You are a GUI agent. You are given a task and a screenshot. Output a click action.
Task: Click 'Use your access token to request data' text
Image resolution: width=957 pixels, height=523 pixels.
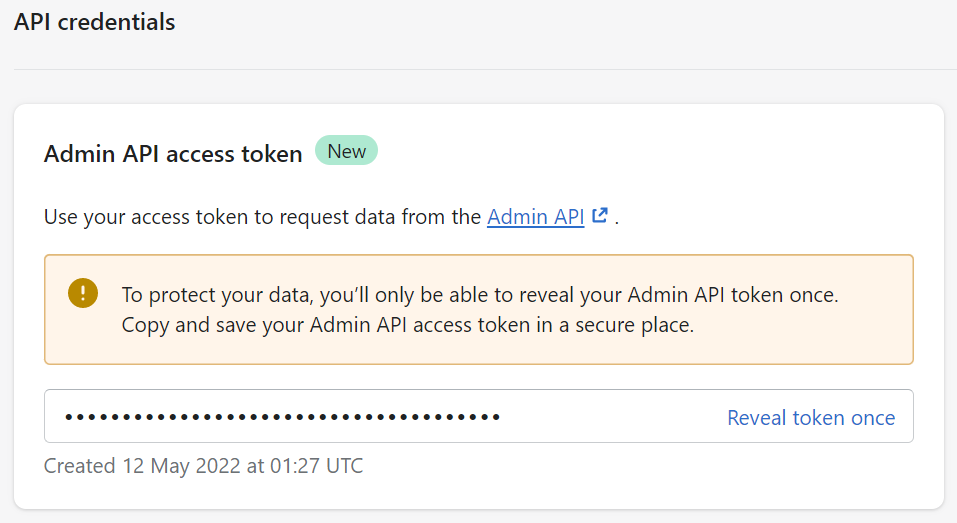coord(262,217)
